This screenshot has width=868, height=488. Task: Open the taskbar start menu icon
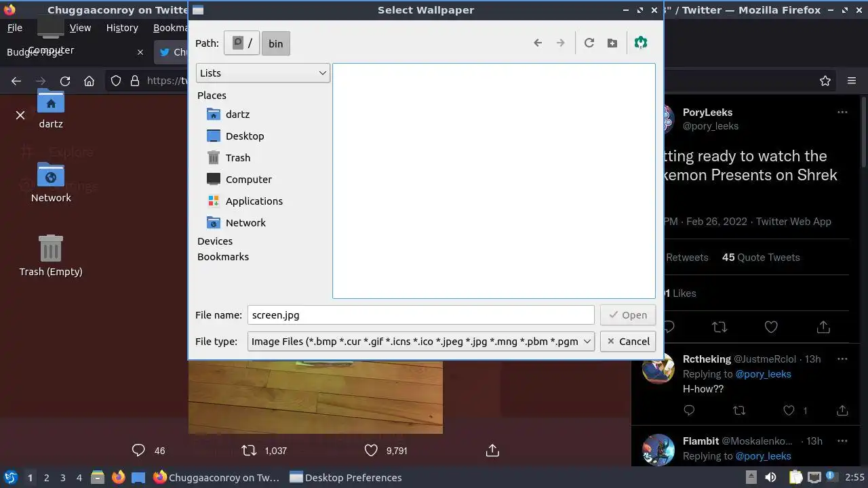[x=11, y=478]
